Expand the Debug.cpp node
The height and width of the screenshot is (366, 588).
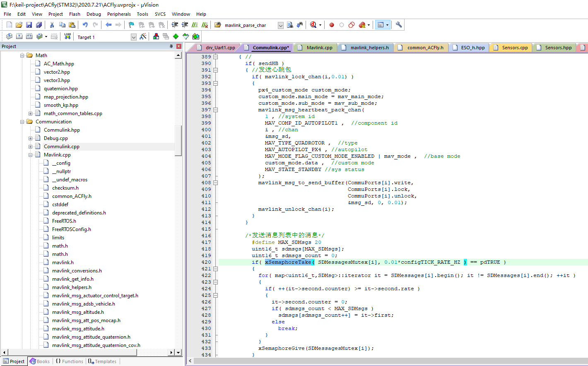(31, 138)
